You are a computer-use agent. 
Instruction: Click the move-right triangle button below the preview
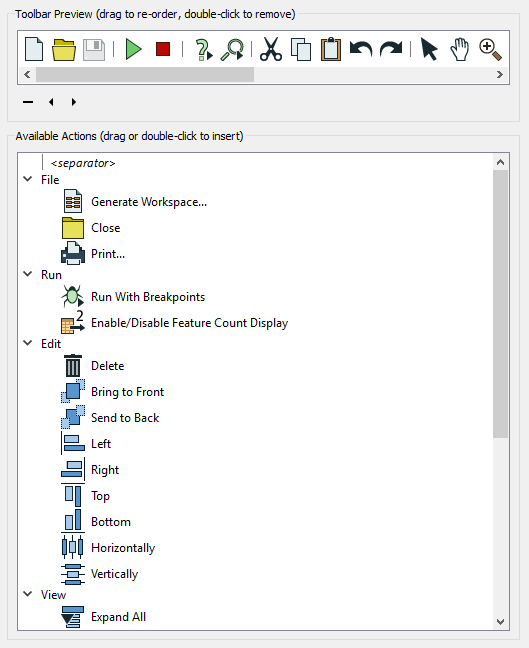point(74,102)
